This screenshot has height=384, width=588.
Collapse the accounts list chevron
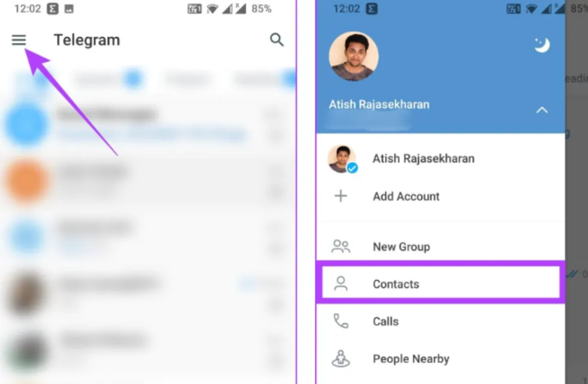542,110
